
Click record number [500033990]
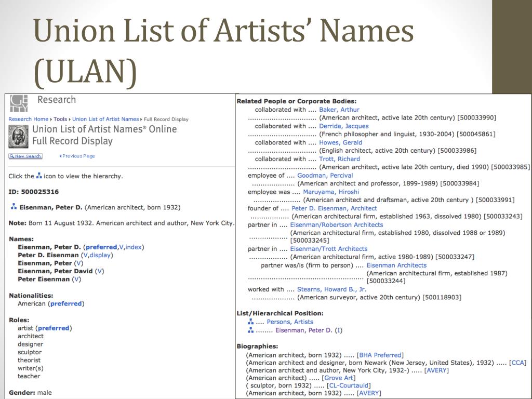477,118
